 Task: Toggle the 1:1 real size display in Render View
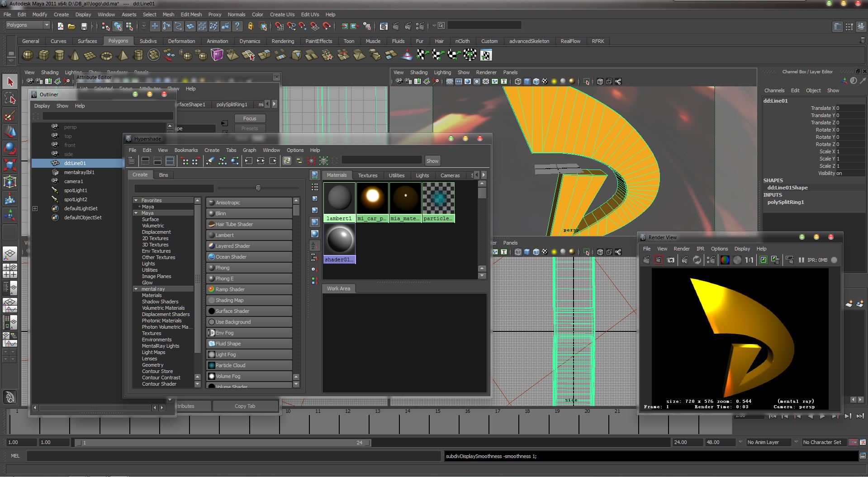[x=749, y=260]
